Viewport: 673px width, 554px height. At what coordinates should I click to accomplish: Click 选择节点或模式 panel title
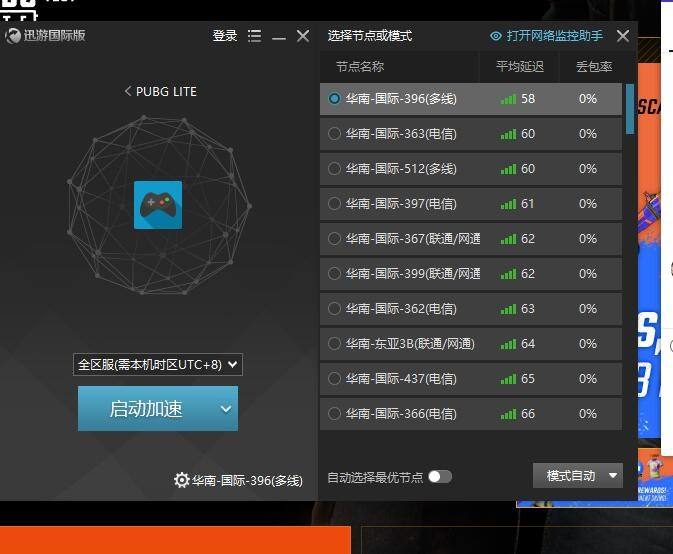tap(370, 36)
